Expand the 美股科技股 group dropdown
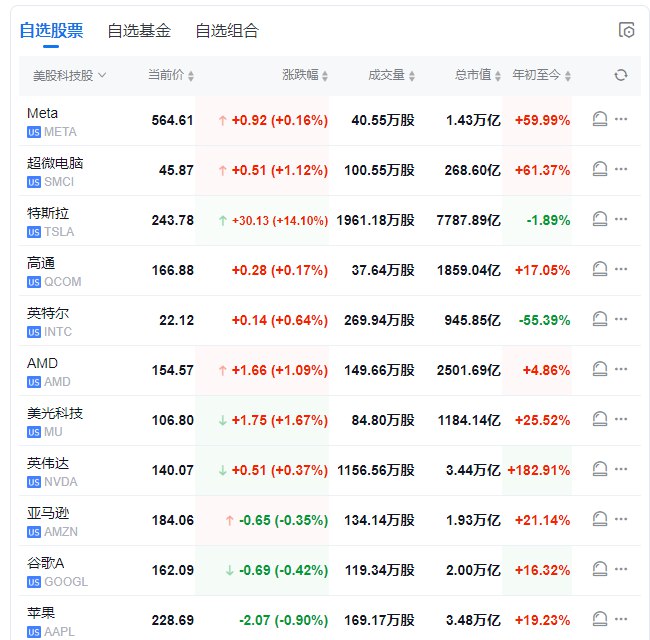 pyautogui.click(x=70, y=75)
